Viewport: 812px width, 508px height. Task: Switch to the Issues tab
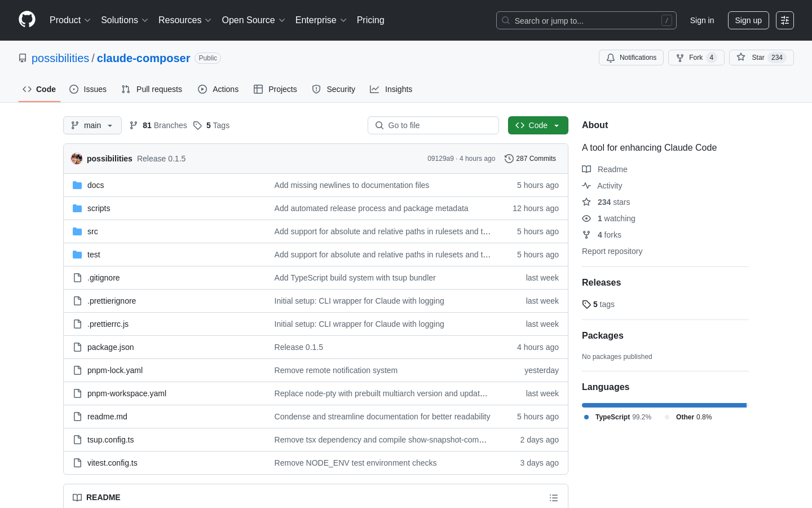88,89
